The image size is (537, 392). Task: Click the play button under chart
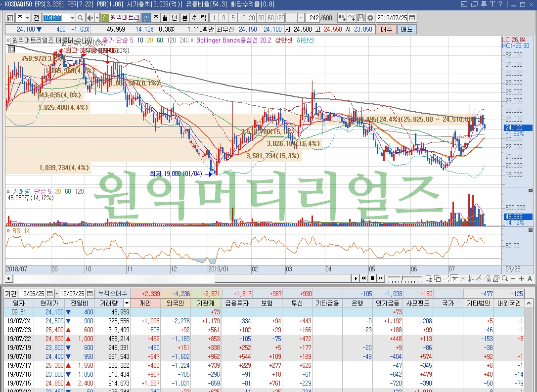point(356,278)
